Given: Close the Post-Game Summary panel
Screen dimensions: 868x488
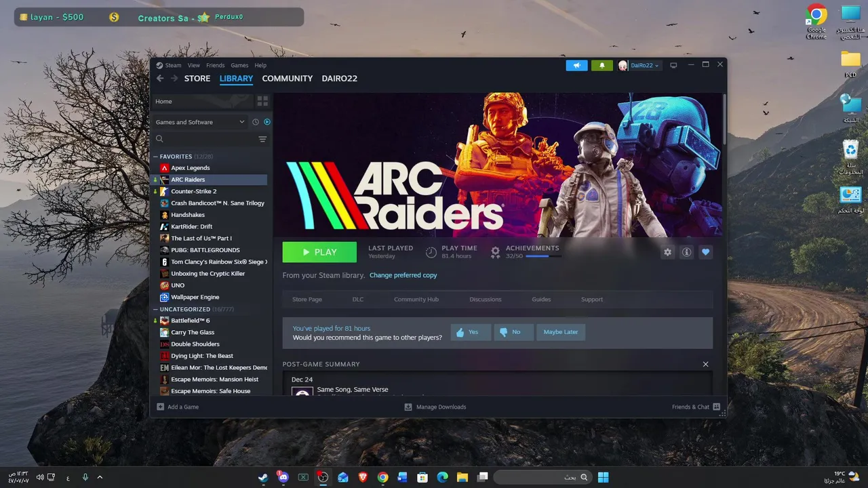Looking at the screenshot, I should pos(705,364).
